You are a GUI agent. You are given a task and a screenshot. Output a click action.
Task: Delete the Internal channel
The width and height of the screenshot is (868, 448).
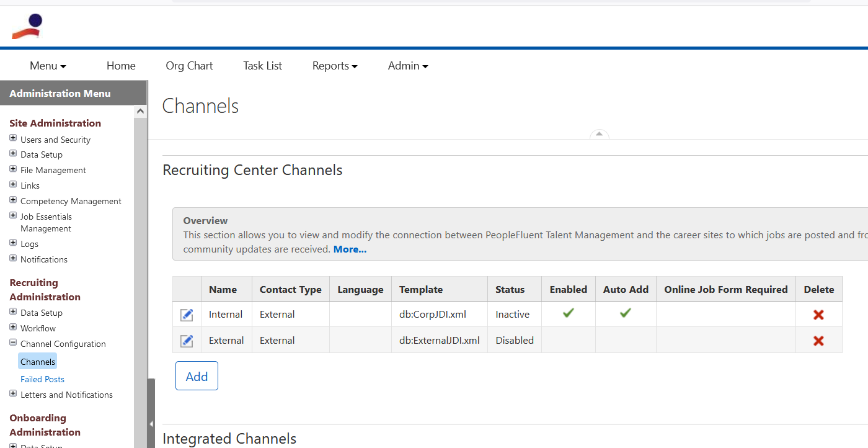point(818,315)
